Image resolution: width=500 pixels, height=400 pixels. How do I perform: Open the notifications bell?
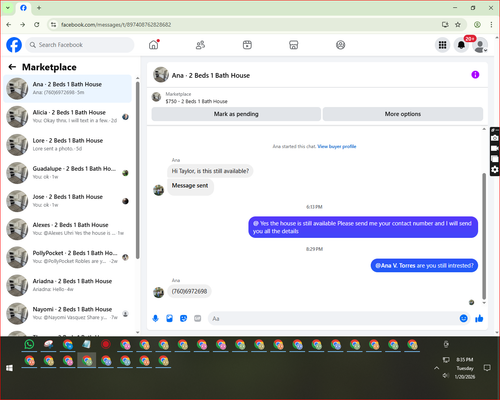click(461, 45)
